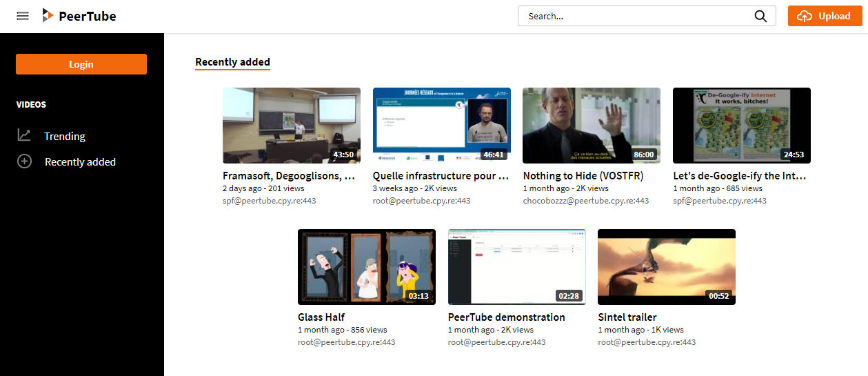The width and height of the screenshot is (868, 376).
Task: Click the 46:41 duration badge
Action: click(494, 155)
